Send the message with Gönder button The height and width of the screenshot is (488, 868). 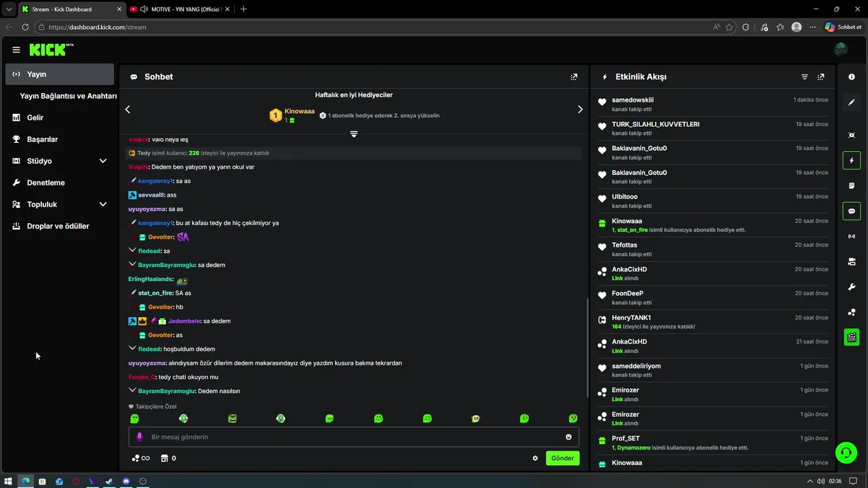coord(562,458)
